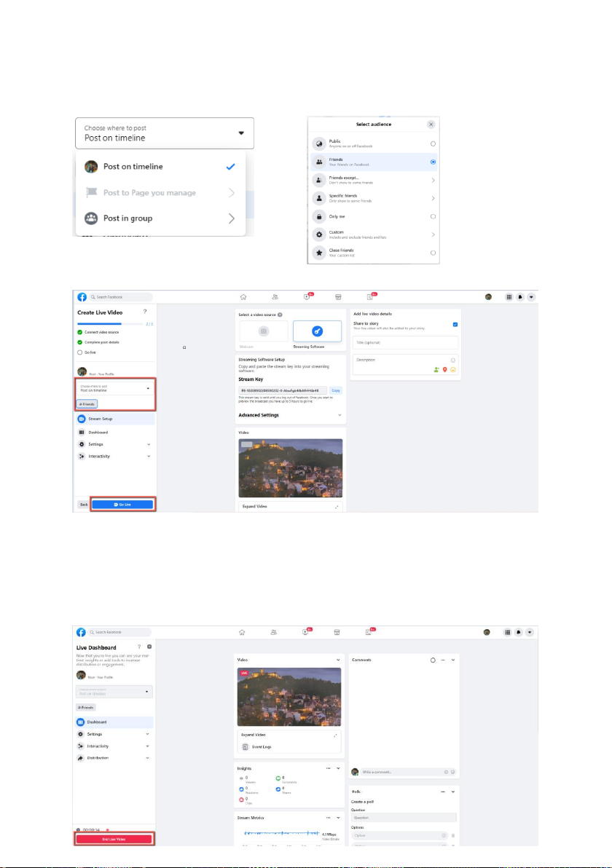Select the Close Friends radio button
Viewport: 612px width, 868px height.
click(x=433, y=253)
